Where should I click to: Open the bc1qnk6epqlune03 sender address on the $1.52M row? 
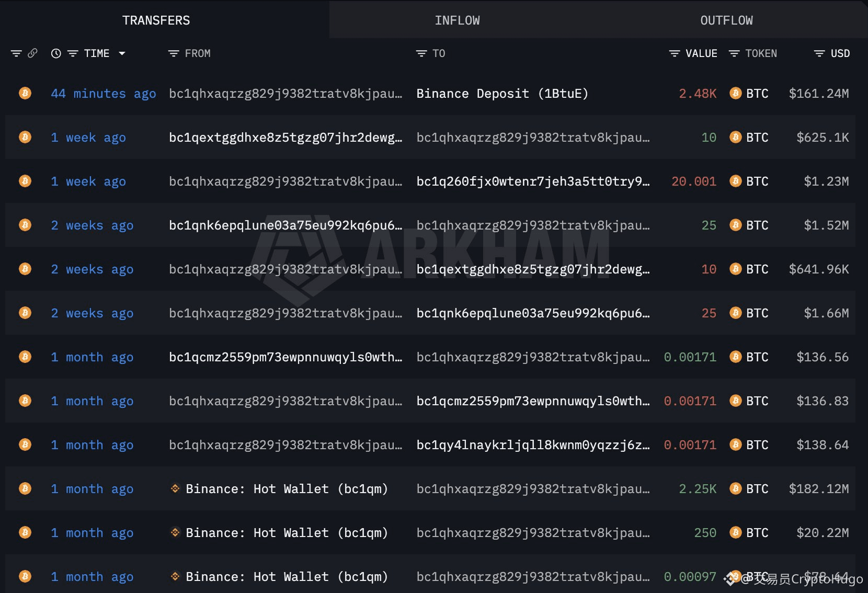[286, 225]
